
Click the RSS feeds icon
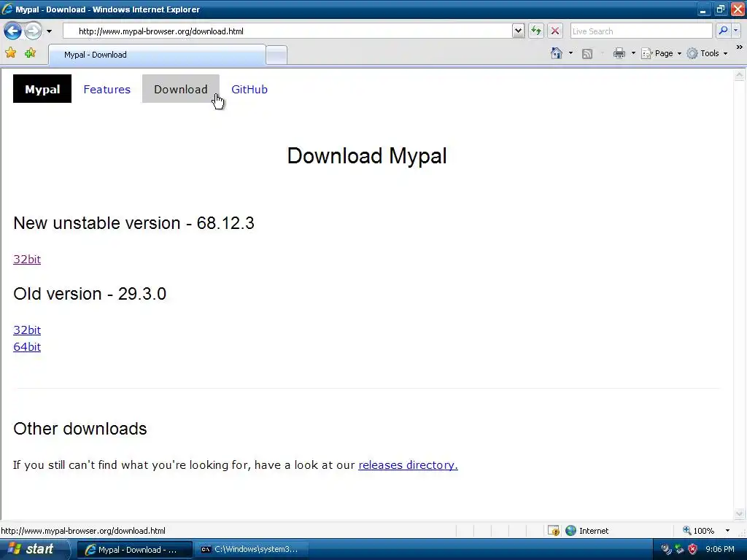587,54
